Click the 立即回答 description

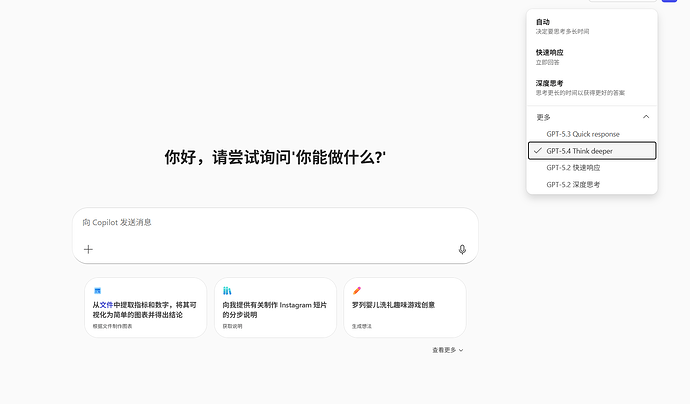(547, 62)
